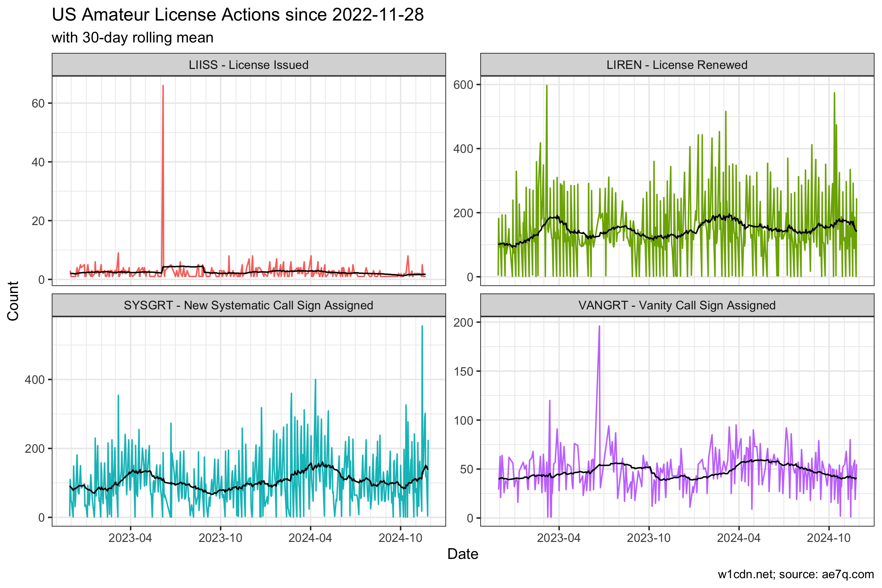Click the '2023-10' date label under VANGRT panel
Viewport: 882px width, 588px height.
point(649,538)
